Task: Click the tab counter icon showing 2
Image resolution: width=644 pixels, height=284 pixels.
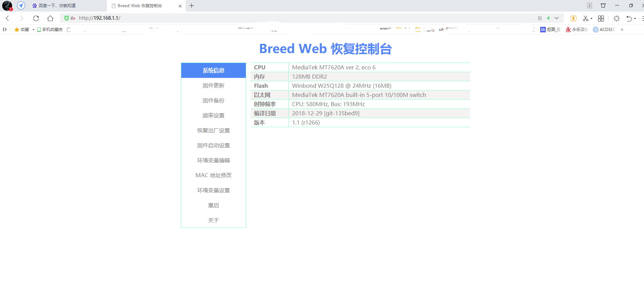Action: (590, 5)
